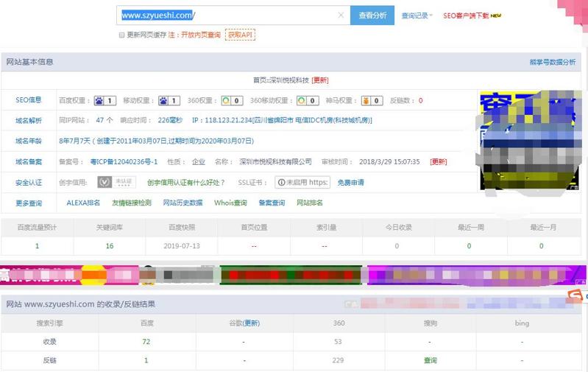Click the 未启用 https SSL badge

[302, 182]
